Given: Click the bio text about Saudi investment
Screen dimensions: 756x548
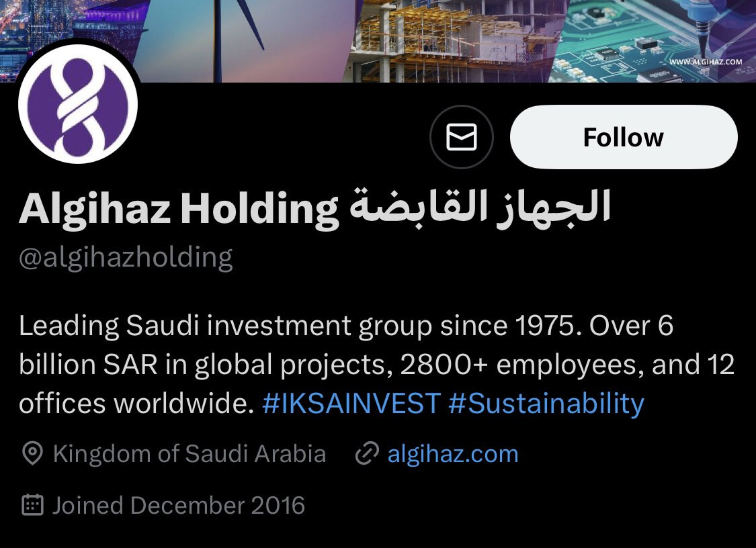Looking at the screenshot, I should coord(376,365).
